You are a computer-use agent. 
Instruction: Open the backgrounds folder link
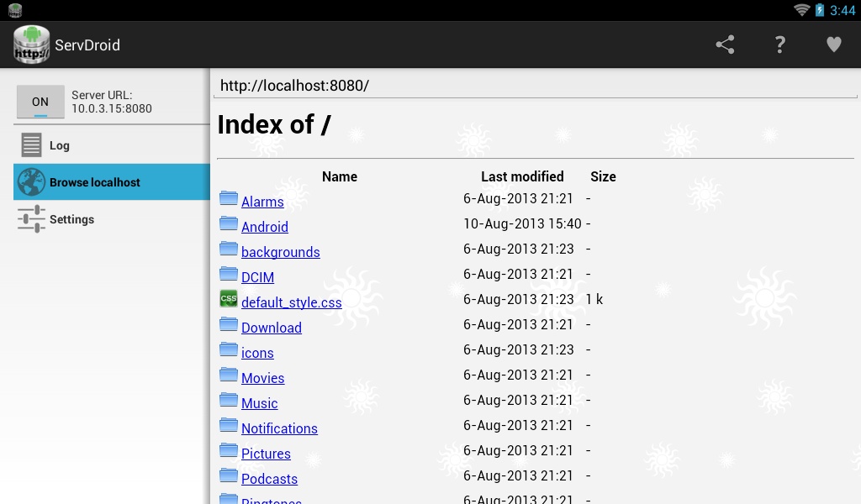tap(281, 252)
